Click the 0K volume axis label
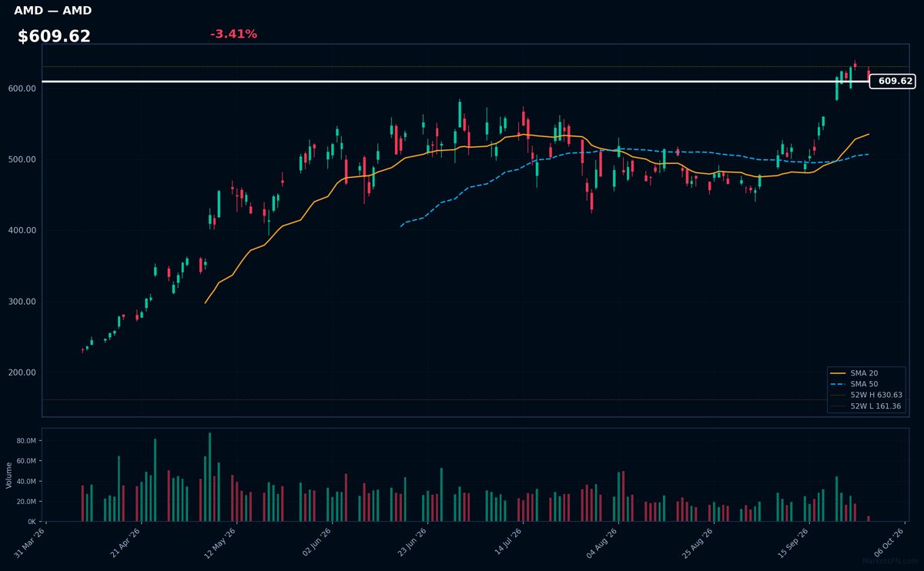 31,522
